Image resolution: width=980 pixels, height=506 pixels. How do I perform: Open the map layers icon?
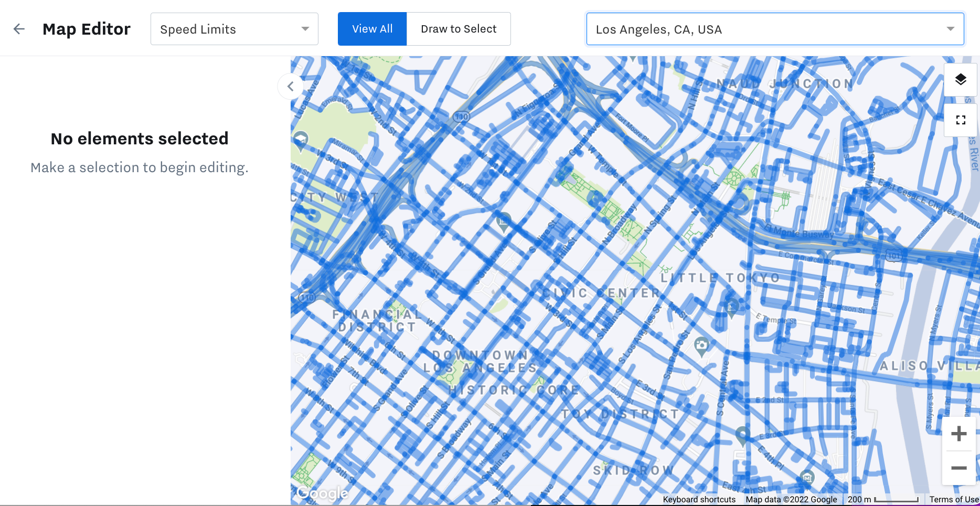pos(960,79)
